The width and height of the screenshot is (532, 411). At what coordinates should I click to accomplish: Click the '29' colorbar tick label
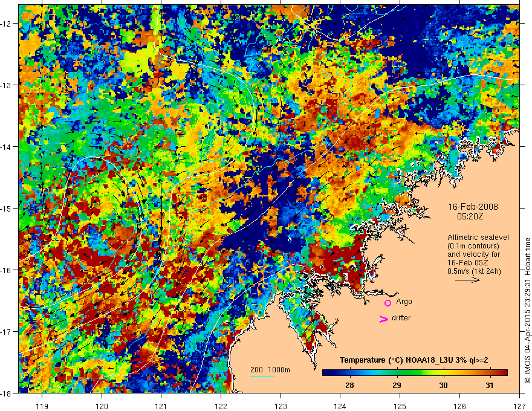tap(397, 385)
